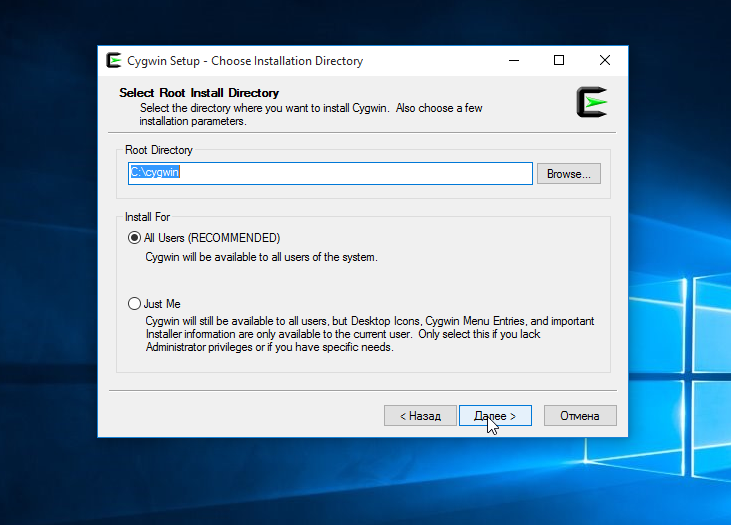Click the Just Me explanation paragraph
Viewport: 731px width, 525px height.
pyautogui.click(x=370, y=334)
